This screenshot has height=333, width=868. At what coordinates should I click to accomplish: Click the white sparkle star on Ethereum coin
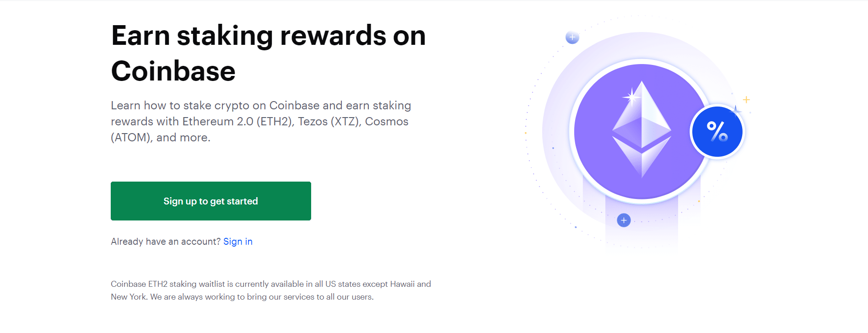[632, 97]
